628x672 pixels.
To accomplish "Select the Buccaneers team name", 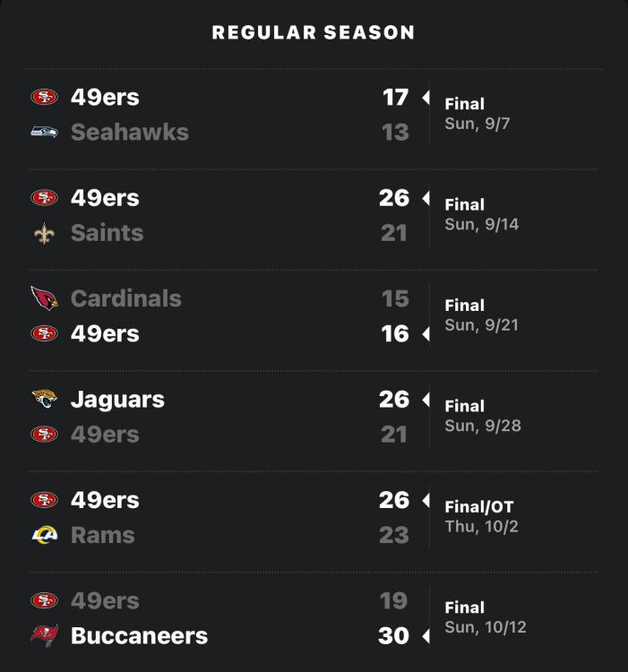I will [x=139, y=636].
